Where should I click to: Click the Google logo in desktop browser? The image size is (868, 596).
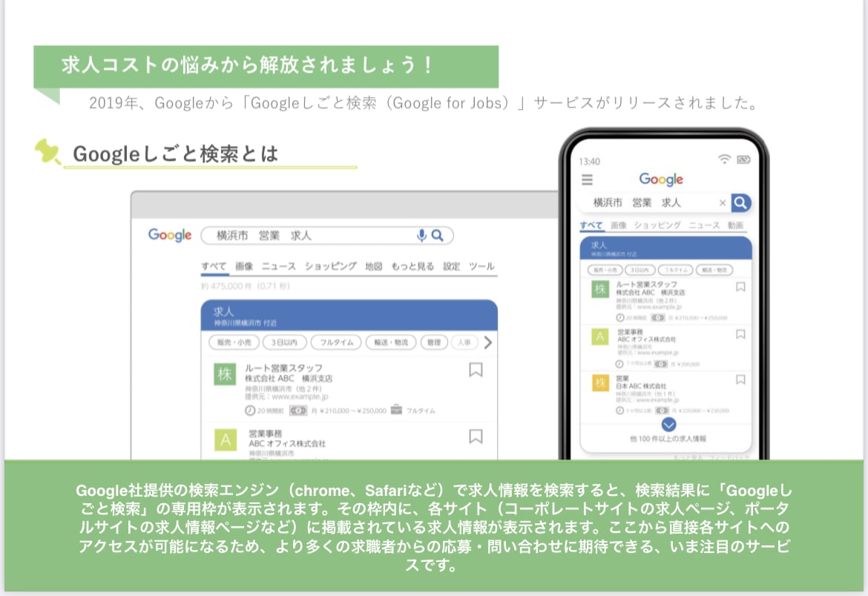[x=170, y=235]
